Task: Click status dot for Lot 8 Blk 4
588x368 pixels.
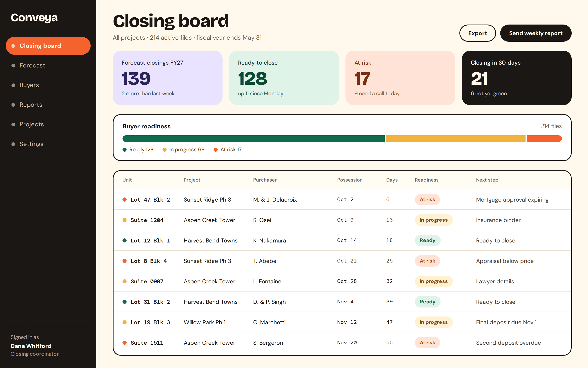Action: click(x=125, y=261)
